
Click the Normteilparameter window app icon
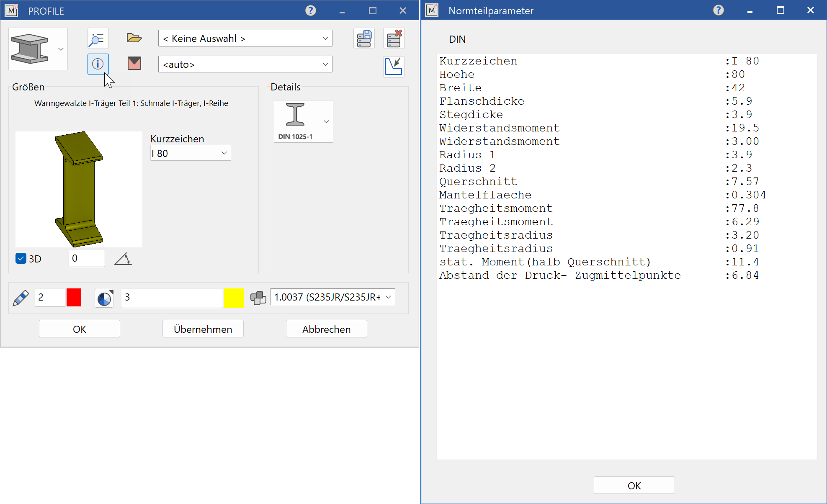pos(432,10)
